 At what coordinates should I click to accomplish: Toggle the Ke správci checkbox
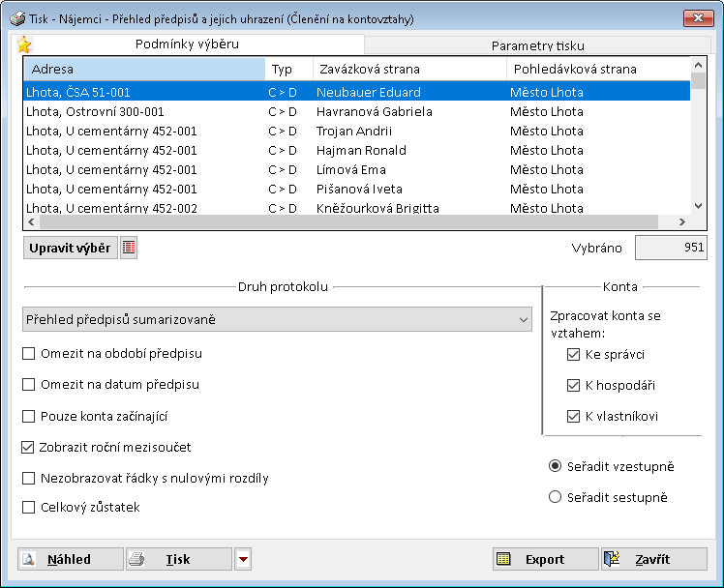pyautogui.click(x=574, y=355)
